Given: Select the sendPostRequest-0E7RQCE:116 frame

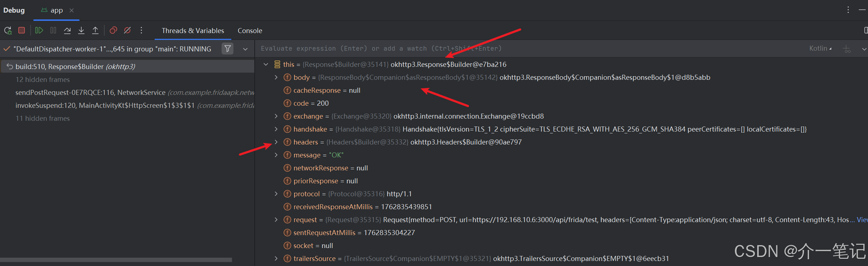Looking at the screenshot, I should [x=127, y=92].
